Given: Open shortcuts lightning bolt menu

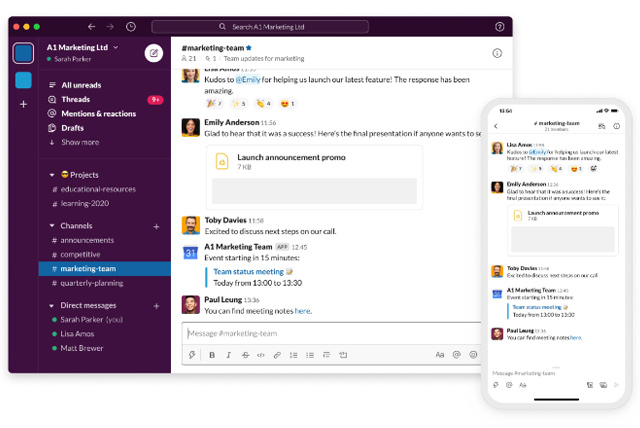Looking at the screenshot, I should tap(192, 355).
